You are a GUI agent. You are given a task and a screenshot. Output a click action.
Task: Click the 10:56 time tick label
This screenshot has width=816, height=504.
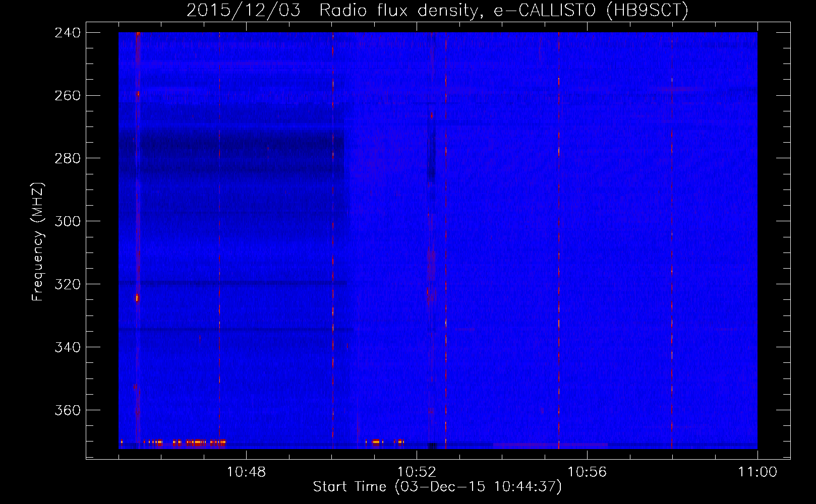[x=587, y=472]
